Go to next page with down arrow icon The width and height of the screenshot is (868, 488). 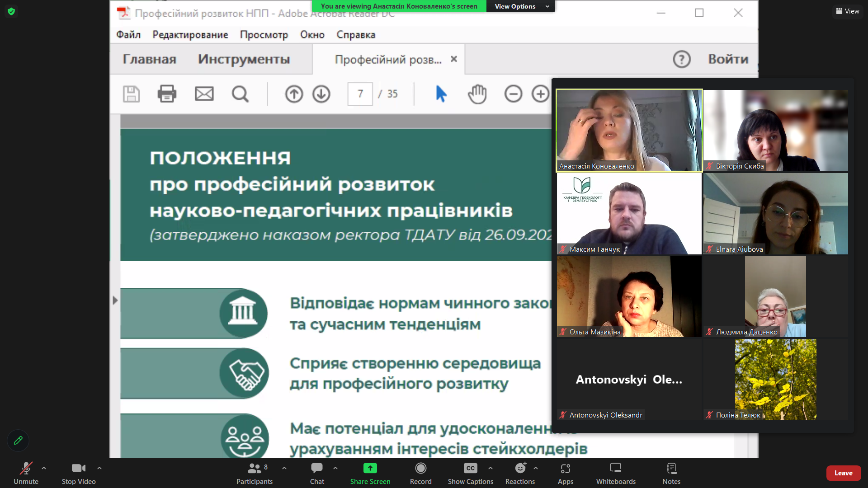click(x=321, y=94)
